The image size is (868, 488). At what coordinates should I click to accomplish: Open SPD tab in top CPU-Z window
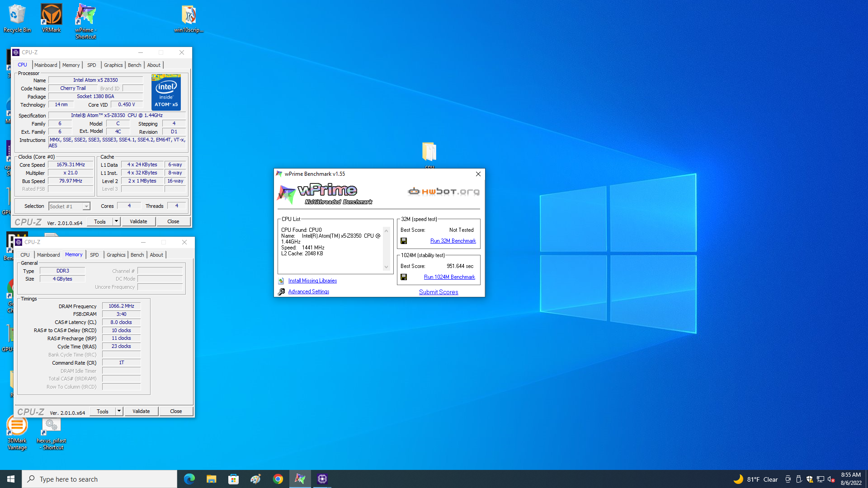click(92, 65)
